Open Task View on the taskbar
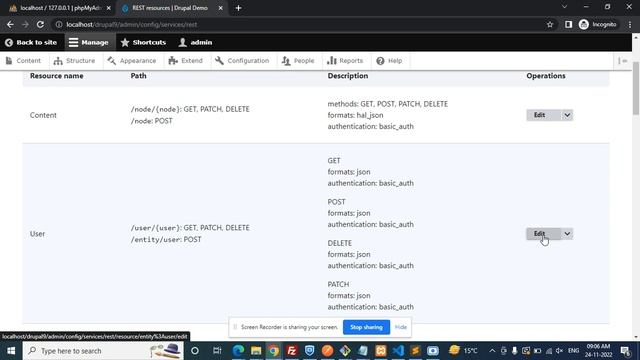Screen dimensions: 640x360 [x=217, y=351]
